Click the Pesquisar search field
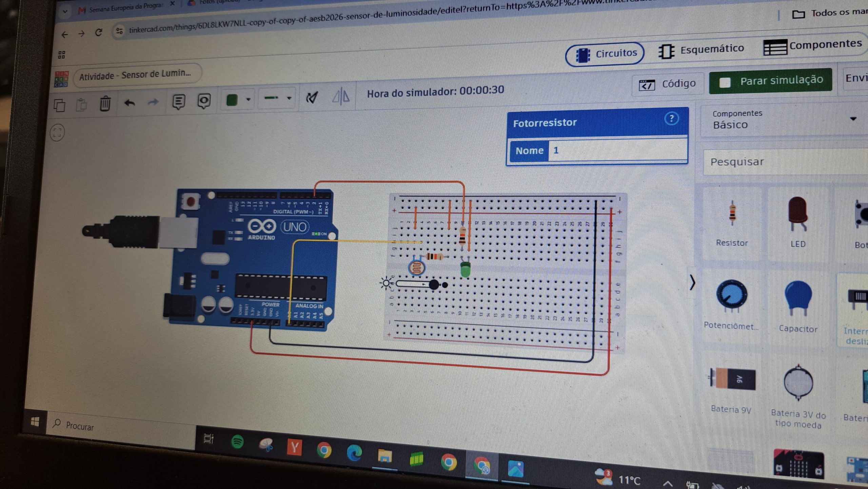The height and width of the screenshot is (489, 868). (x=786, y=161)
